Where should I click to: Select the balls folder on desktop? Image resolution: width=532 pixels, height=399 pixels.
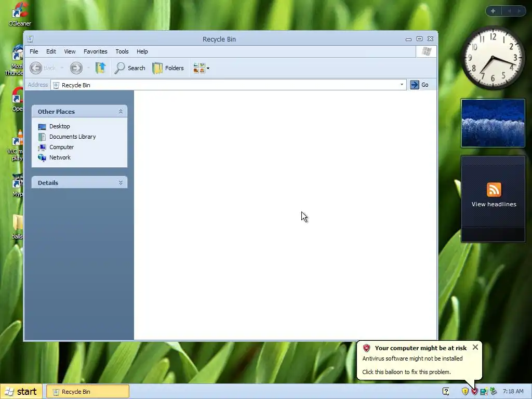[17, 227]
